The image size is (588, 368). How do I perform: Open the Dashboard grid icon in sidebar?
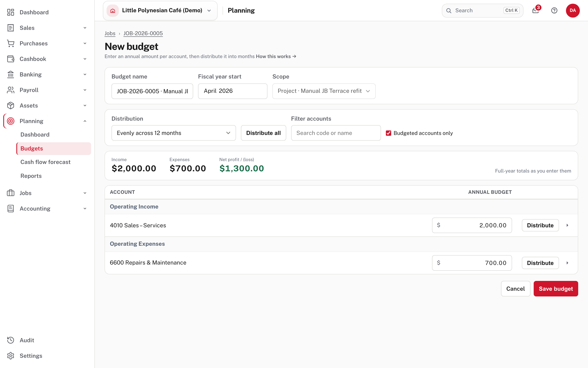[x=10, y=12]
